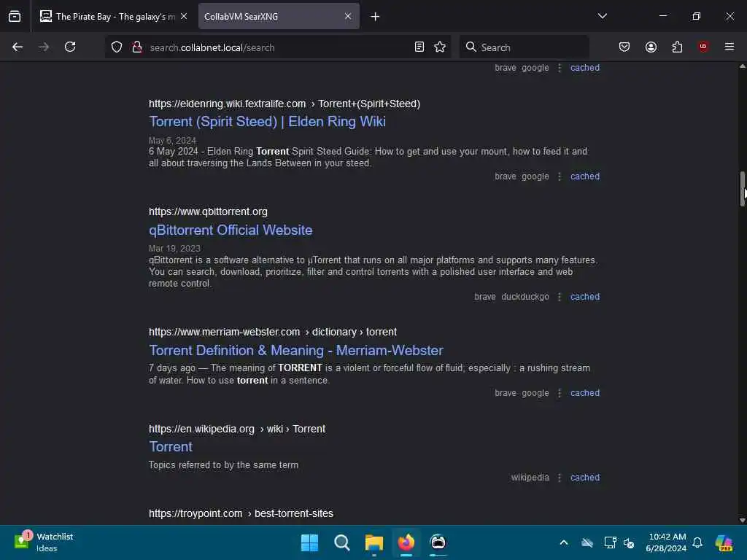Click duckduckgo engine label on qBittorrent result
This screenshot has width=747, height=560.
coord(525,297)
